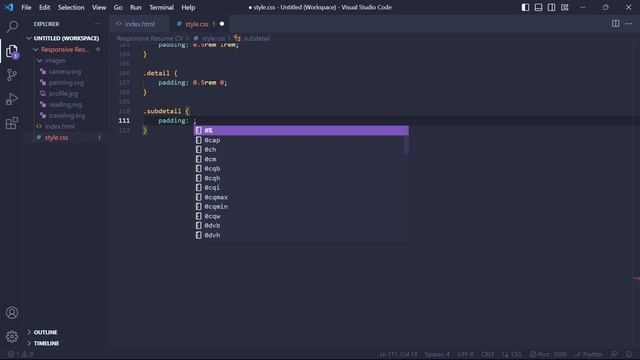
Task: Click Ln 111, Col 14 in status bar
Action: (x=398, y=354)
